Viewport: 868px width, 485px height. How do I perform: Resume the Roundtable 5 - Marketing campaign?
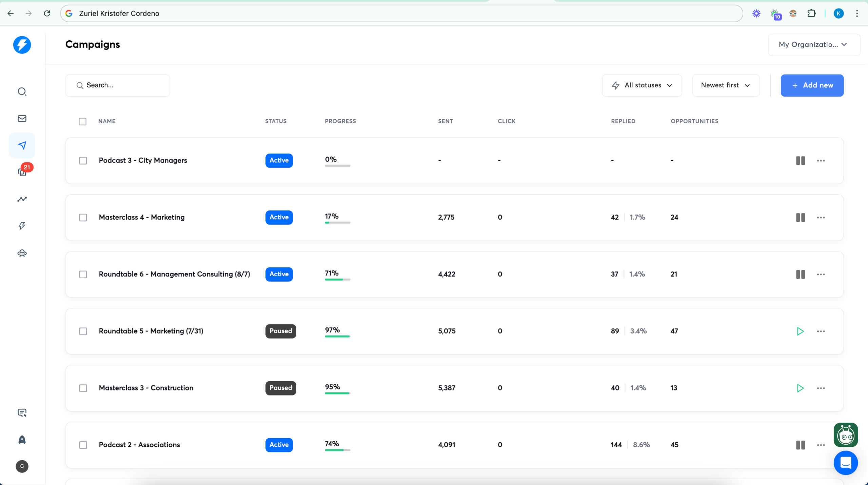(800, 331)
